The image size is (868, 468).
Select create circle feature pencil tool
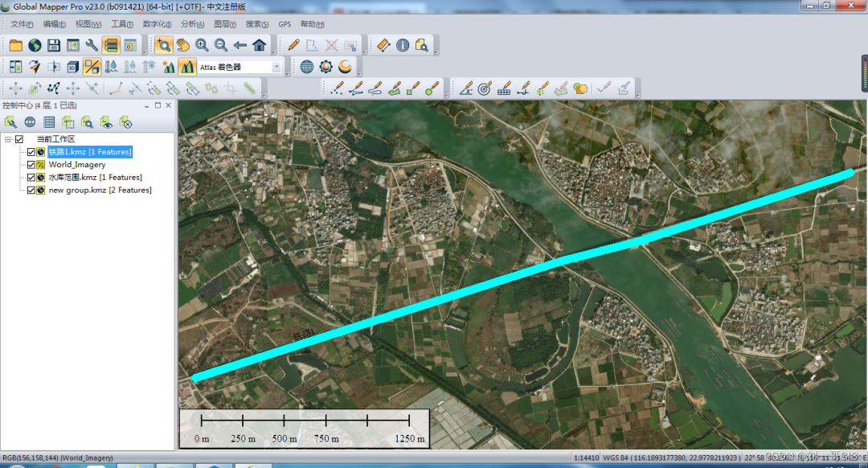pos(432,88)
